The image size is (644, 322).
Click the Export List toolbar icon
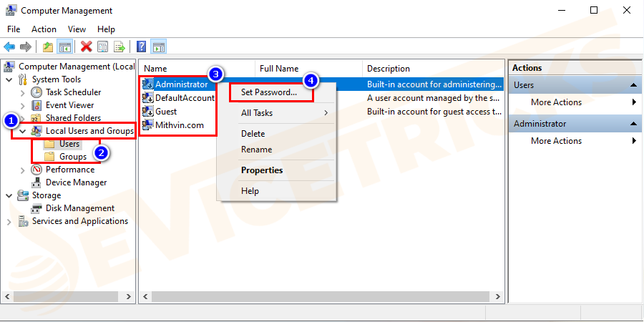119,47
